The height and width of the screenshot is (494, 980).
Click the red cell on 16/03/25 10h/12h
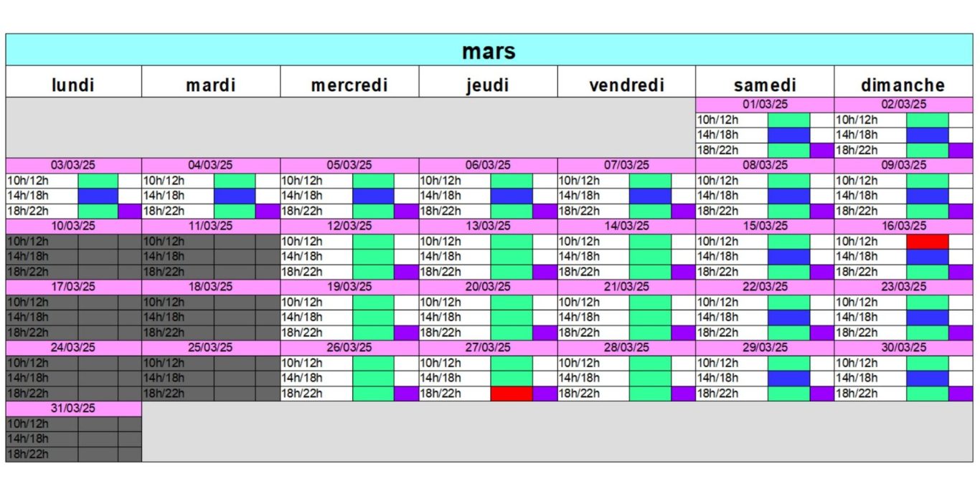point(928,242)
